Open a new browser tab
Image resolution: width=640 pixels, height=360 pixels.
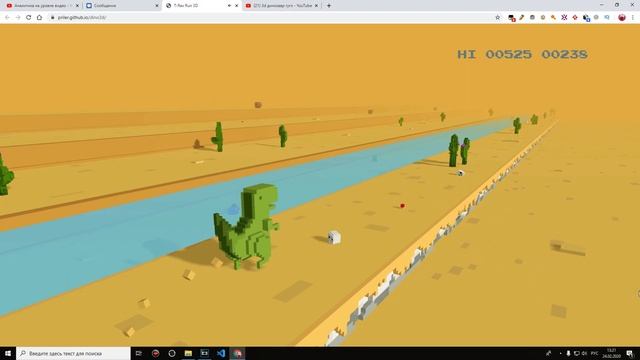click(x=329, y=6)
